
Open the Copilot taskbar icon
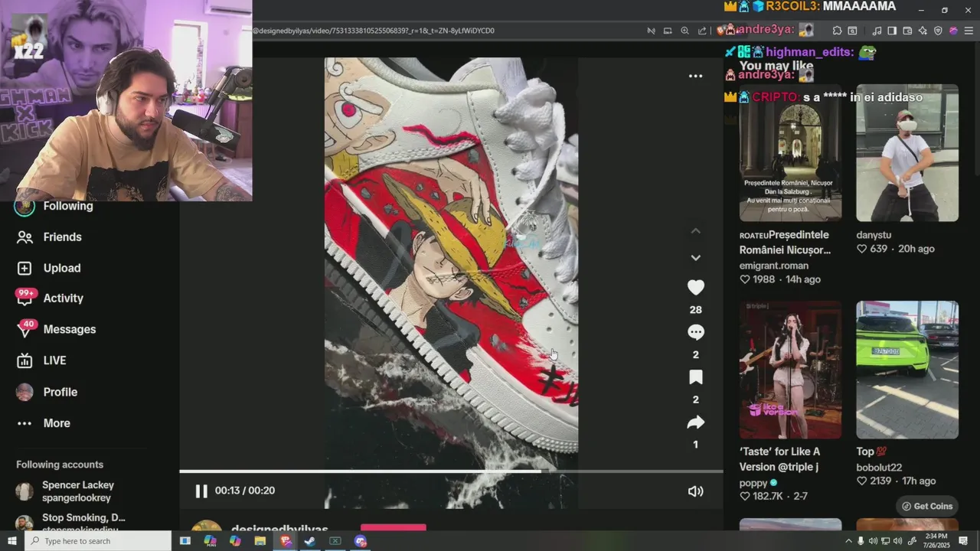click(x=235, y=541)
